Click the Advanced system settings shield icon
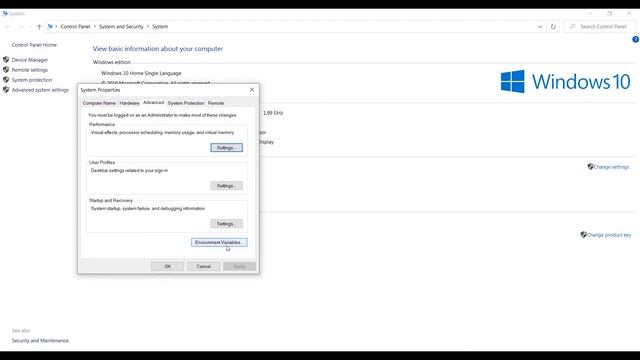The image size is (640, 360). point(6,90)
